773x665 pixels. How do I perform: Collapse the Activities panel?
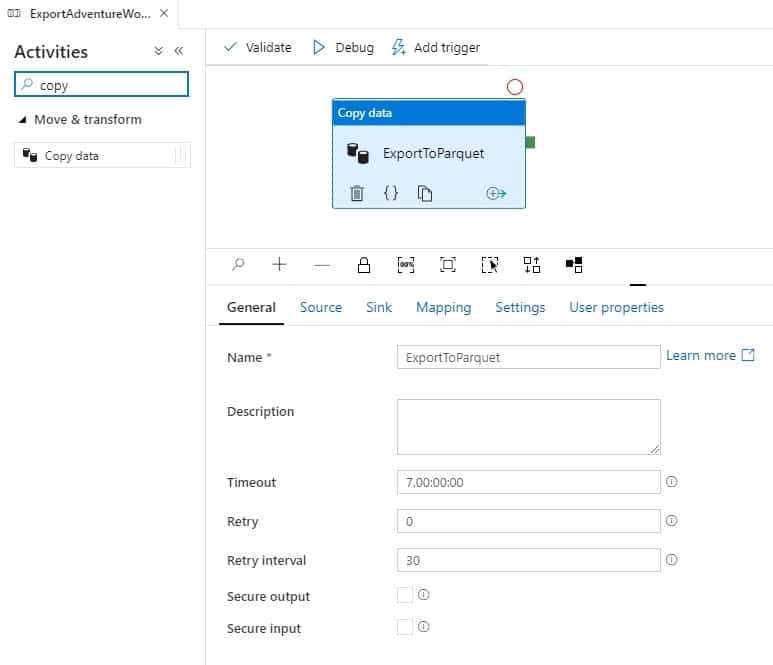[x=178, y=51]
